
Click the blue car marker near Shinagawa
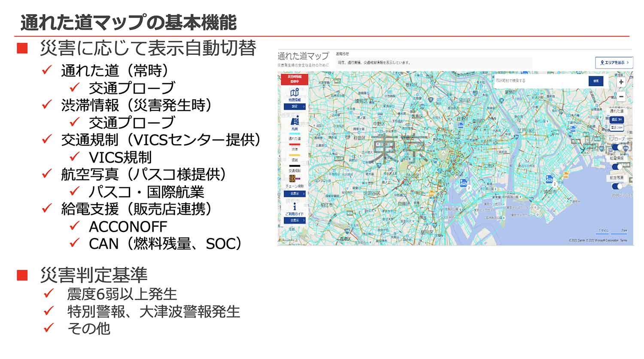coord(463,183)
